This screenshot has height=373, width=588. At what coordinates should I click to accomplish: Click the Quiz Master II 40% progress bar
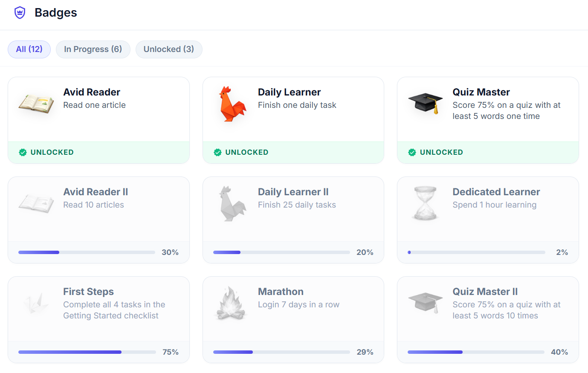[x=476, y=352]
